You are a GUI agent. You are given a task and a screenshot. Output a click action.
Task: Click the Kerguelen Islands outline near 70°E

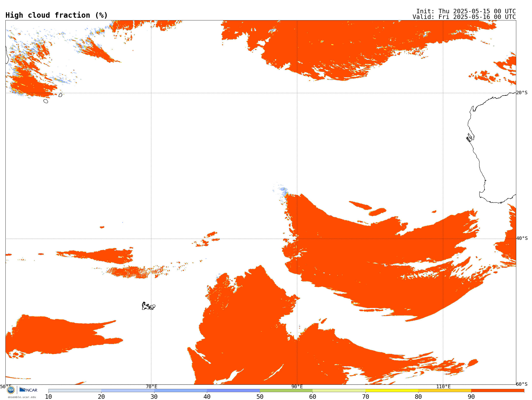click(149, 306)
